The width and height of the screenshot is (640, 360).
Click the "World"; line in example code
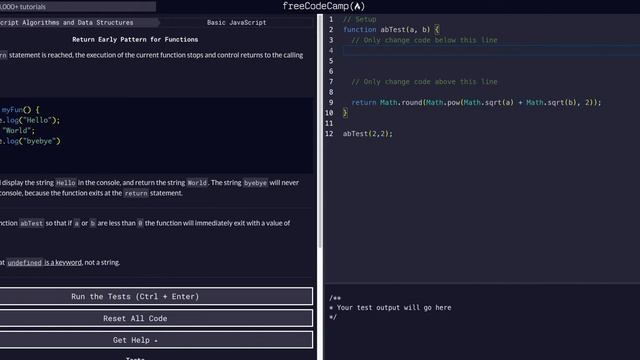click(18, 131)
